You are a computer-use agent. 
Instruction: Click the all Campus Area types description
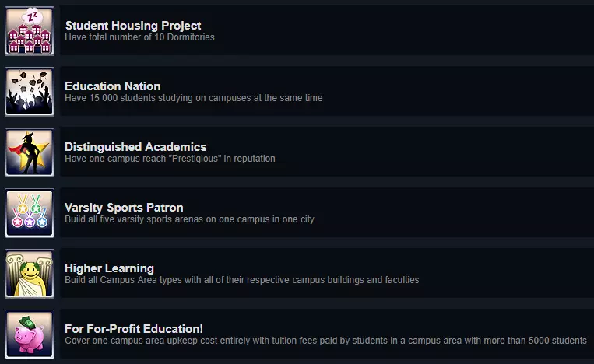pyautogui.click(x=241, y=280)
